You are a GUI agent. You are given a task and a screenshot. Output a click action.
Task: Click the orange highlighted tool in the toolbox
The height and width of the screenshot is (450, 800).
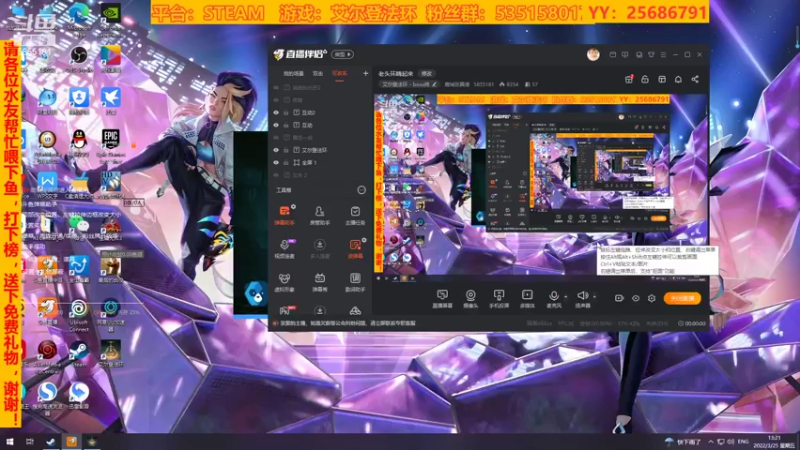(355, 249)
